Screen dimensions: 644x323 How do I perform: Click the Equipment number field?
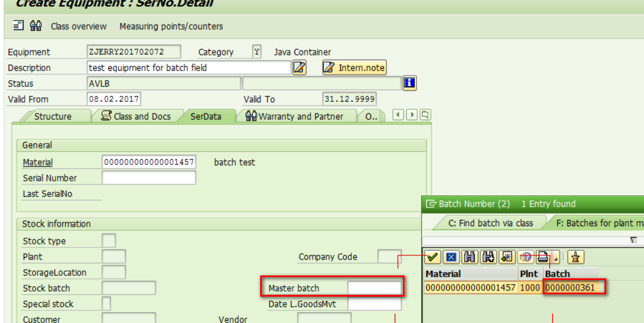coord(133,52)
